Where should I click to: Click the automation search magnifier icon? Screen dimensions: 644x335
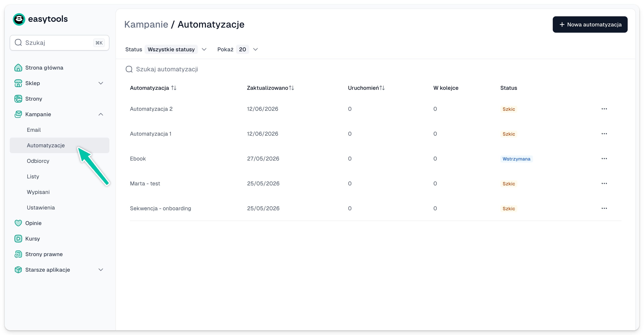click(129, 69)
